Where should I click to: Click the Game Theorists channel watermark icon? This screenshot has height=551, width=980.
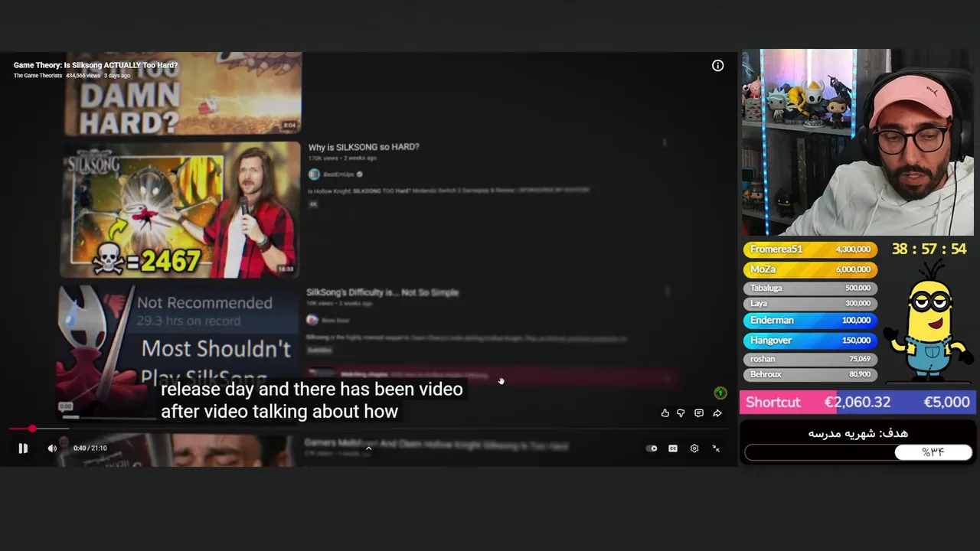point(720,393)
